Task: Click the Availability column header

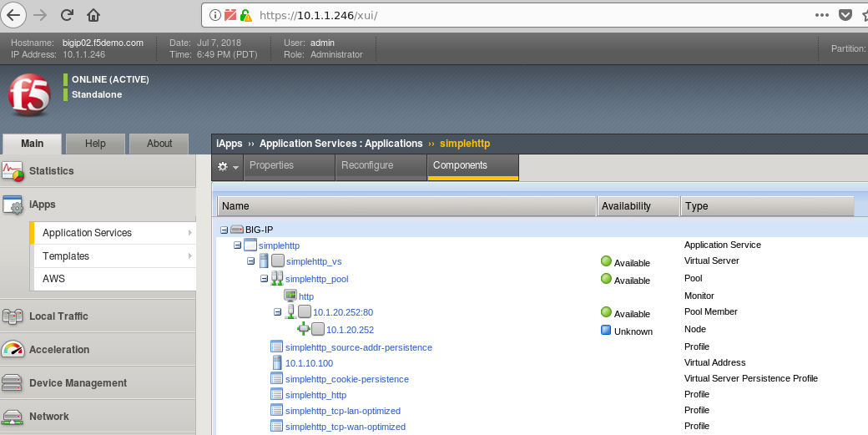Action: coord(638,206)
